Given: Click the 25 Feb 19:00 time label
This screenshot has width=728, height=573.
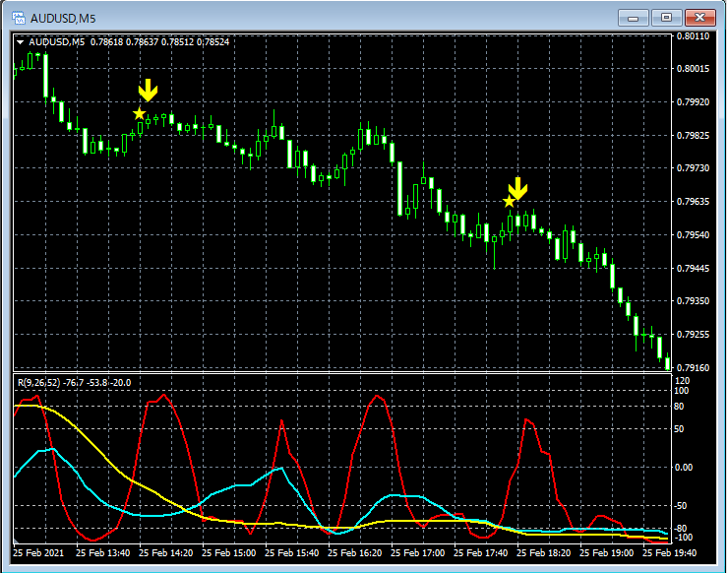Looking at the screenshot, I should click(606, 553).
